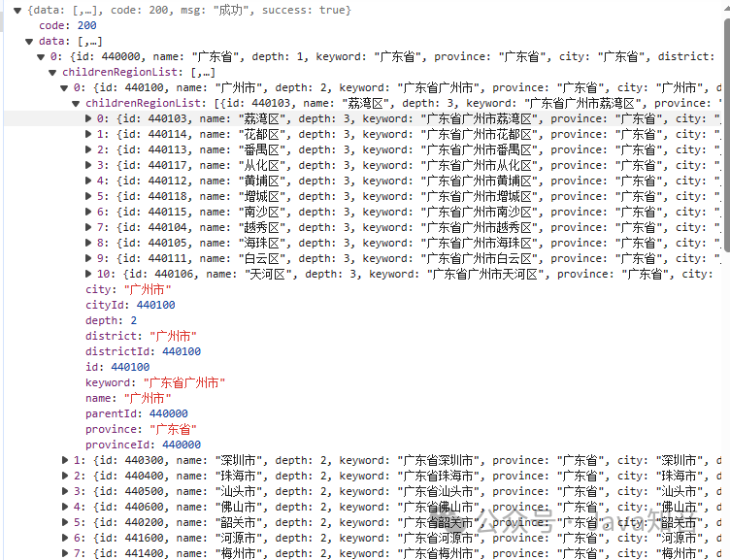This screenshot has width=730, height=560.
Task: Collapse the 广东省 id 440000 node
Action: (41, 57)
